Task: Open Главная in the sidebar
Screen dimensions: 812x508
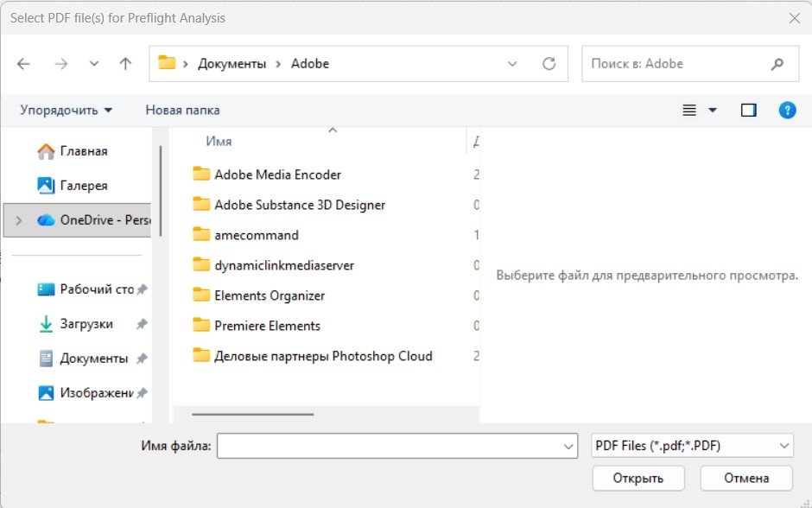Action: coord(83,151)
